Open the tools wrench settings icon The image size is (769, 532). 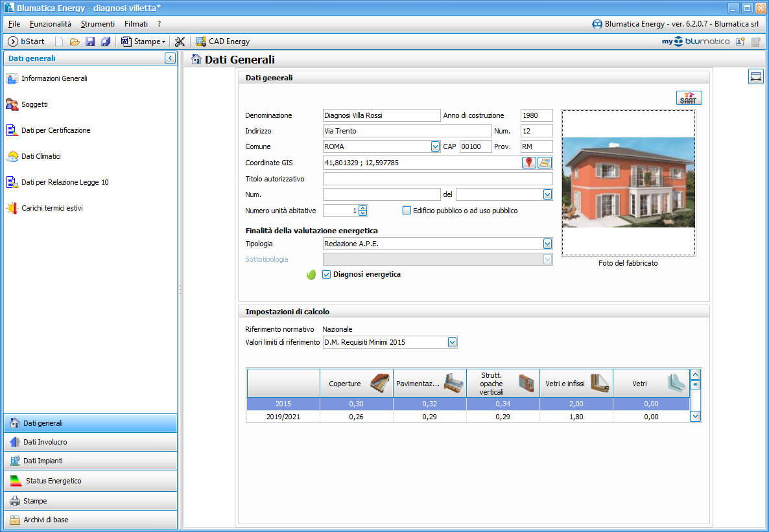pos(180,41)
